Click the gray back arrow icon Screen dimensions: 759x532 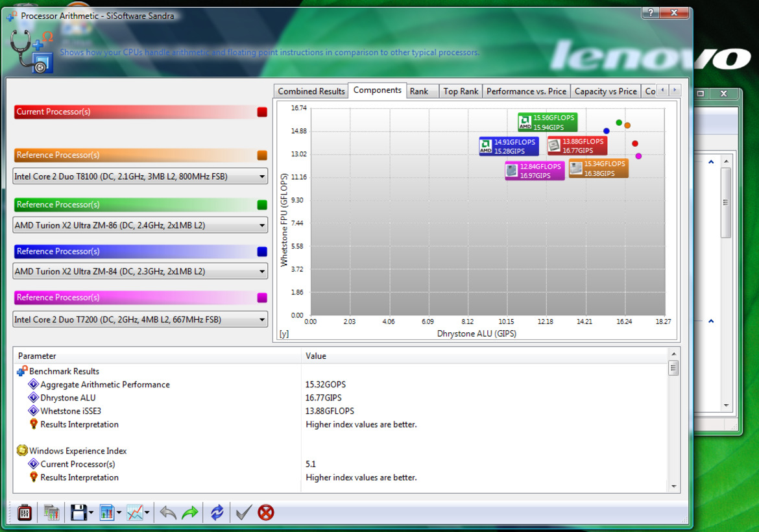(168, 512)
